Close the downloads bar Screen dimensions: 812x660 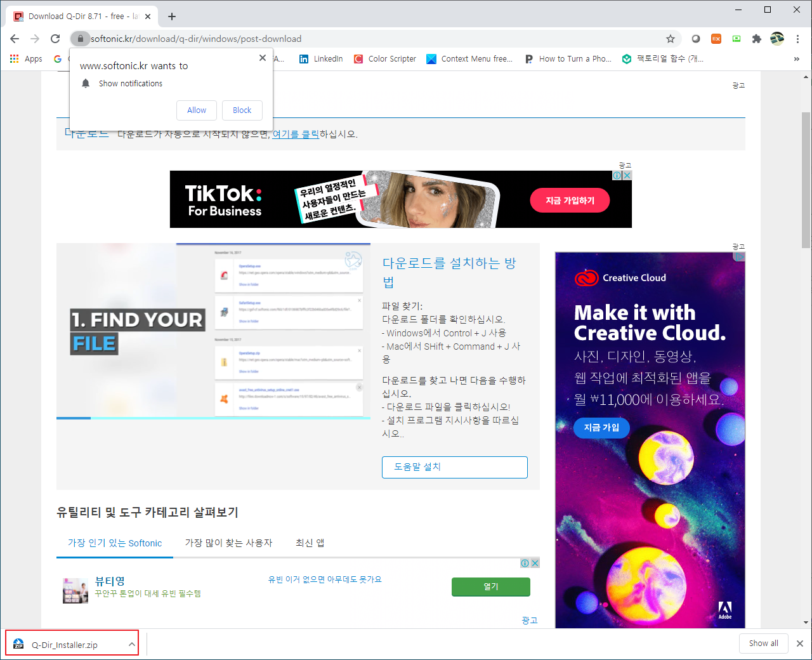pyautogui.click(x=800, y=643)
